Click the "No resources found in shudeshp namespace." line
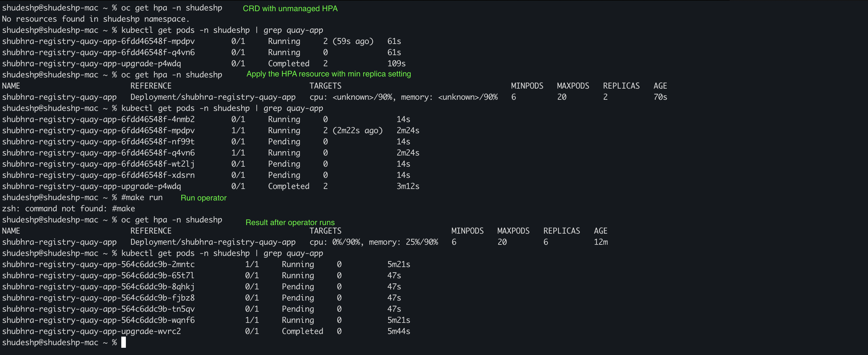 [x=96, y=19]
